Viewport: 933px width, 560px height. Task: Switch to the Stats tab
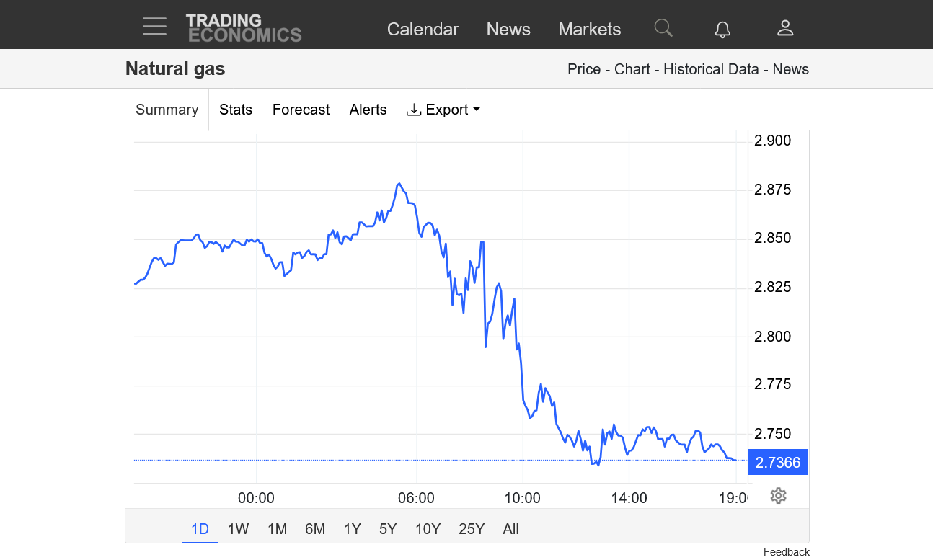(x=236, y=110)
